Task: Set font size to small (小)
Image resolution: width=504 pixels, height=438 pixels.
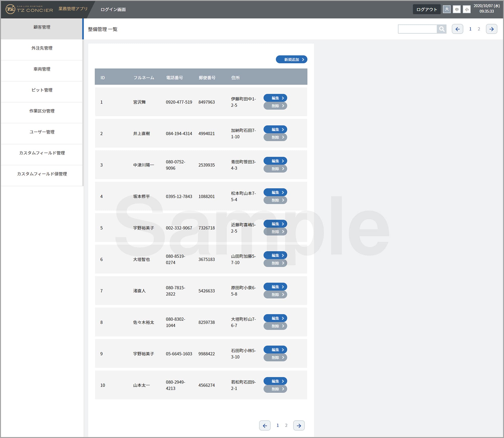Action: (467, 9)
